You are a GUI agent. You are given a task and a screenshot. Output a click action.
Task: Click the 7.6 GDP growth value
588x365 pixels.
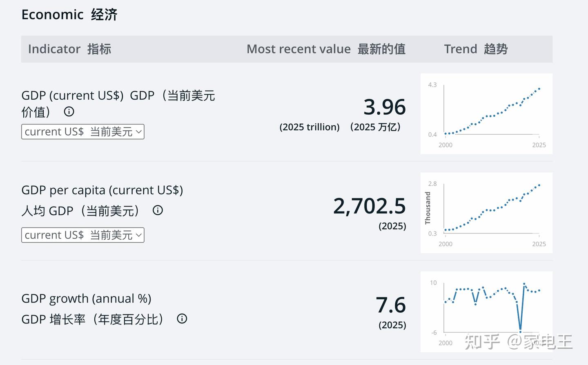391,305
